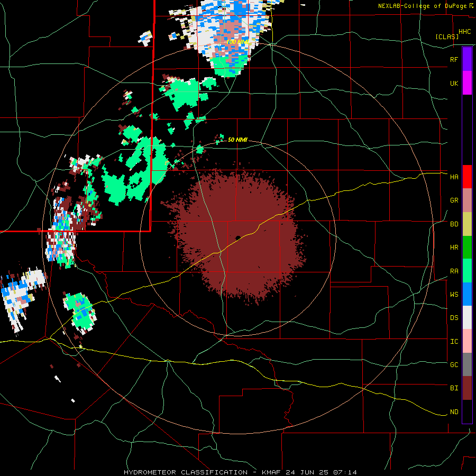Screen dimensions: 476x476
Task: Click the NEXLAB-College of DuPage credit text
Action: pyautogui.click(x=423, y=6)
